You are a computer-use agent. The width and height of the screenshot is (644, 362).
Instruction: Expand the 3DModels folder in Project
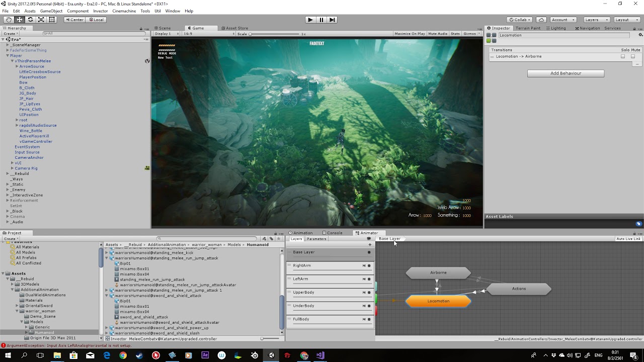coord(13,285)
